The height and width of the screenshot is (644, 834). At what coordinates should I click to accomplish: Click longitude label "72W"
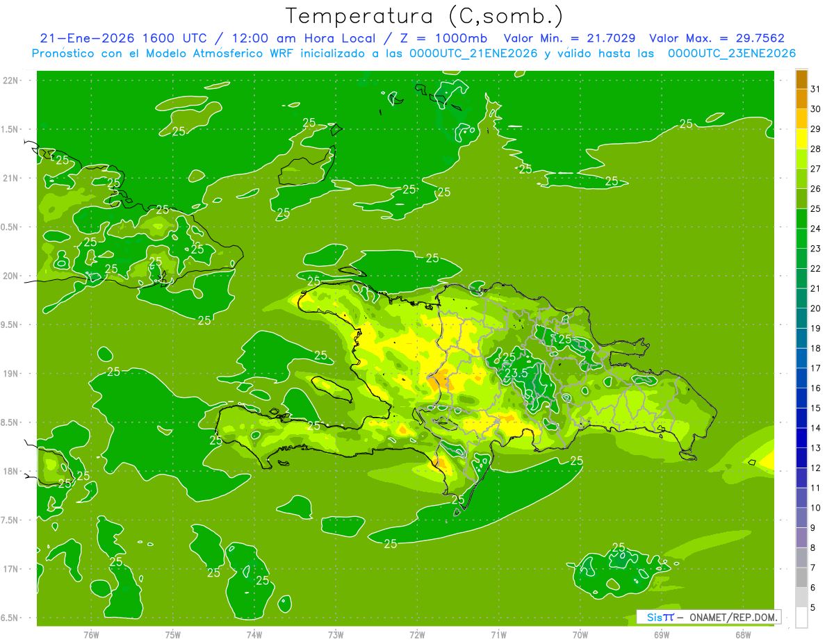tap(417, 635)
